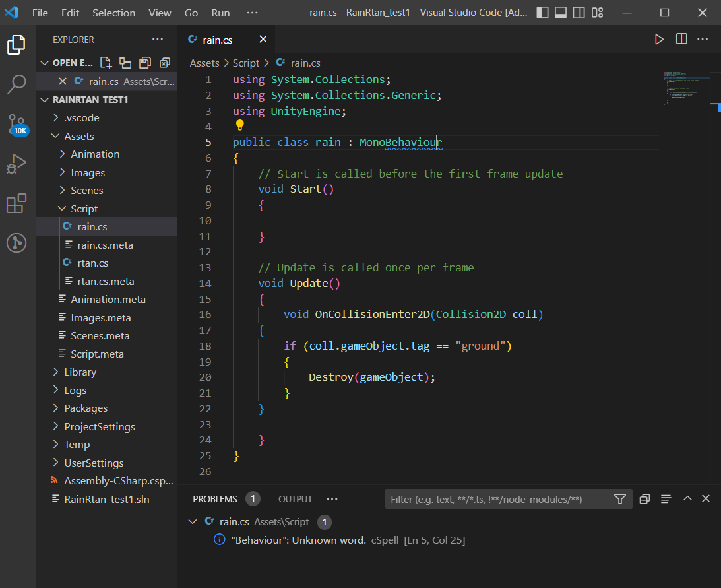Open the Run menu
Viewport: 721px width, 588px height.
tap(220, 13)
